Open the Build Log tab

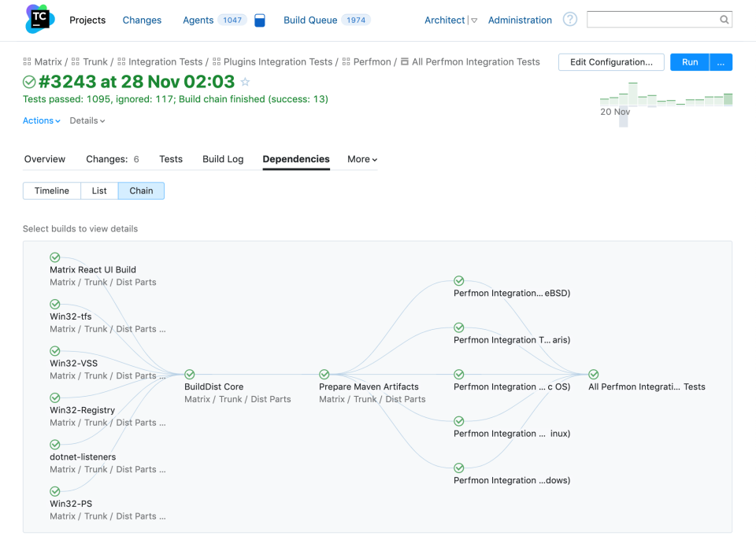tap(223, 159)
